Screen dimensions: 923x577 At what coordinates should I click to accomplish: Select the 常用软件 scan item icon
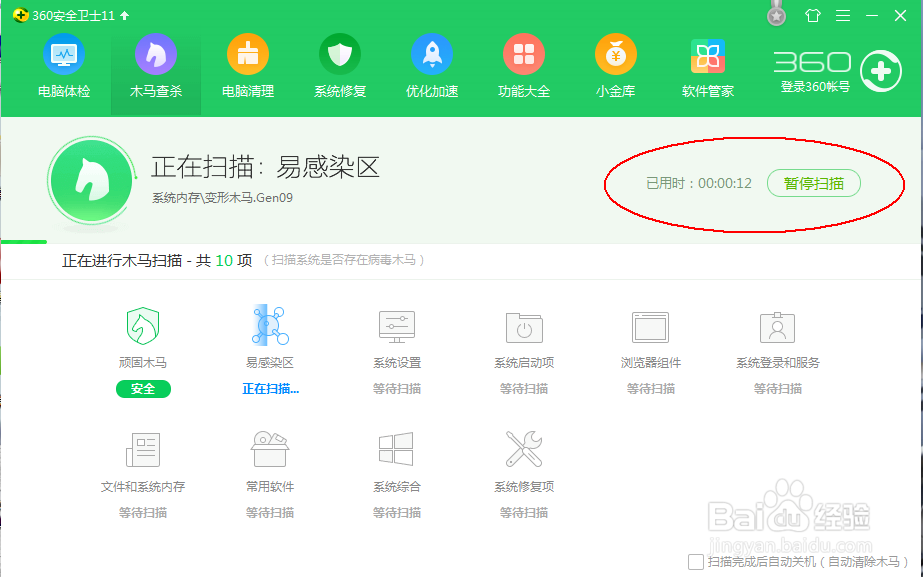[270, 449]
